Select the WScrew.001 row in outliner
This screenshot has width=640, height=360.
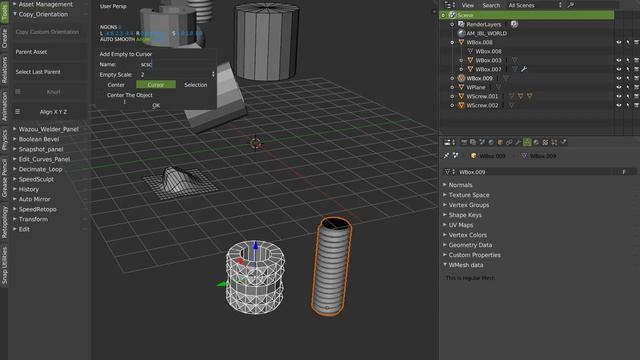pos(482,96)
